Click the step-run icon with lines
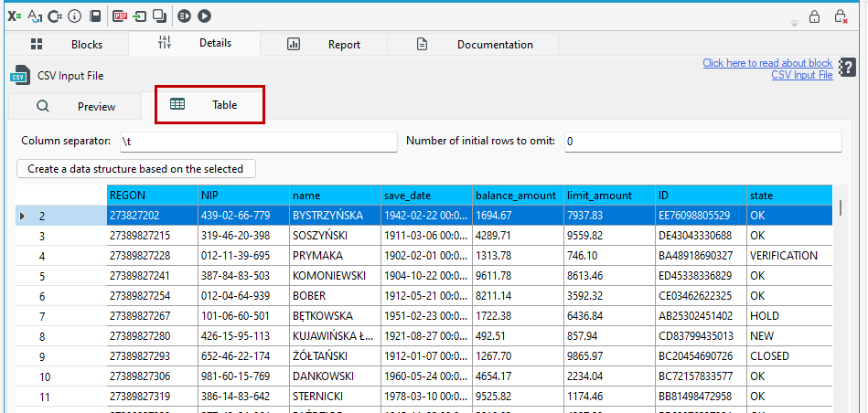The width and height of the screenshot is (868, 413). click(185, 16)
